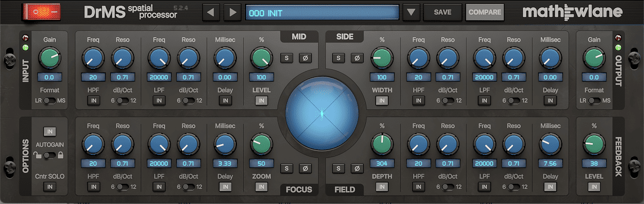Switch FOCUS HPF slope 6/12 dB/Oct

(123, 187)
